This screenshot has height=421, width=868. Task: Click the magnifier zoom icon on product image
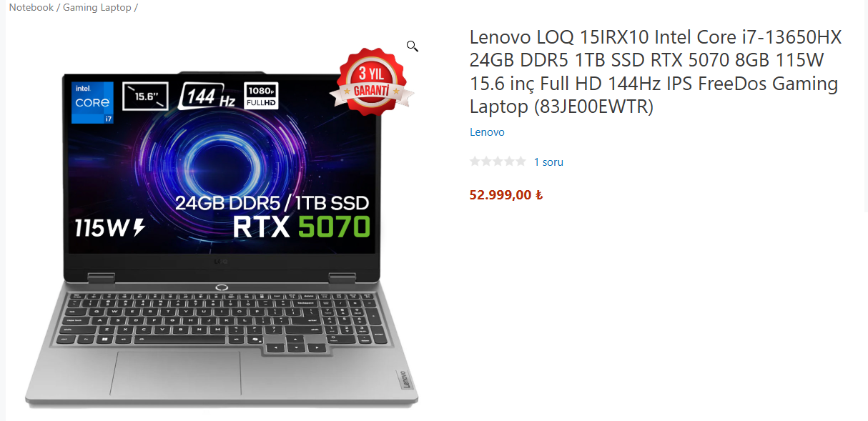(x=412, y=46)
